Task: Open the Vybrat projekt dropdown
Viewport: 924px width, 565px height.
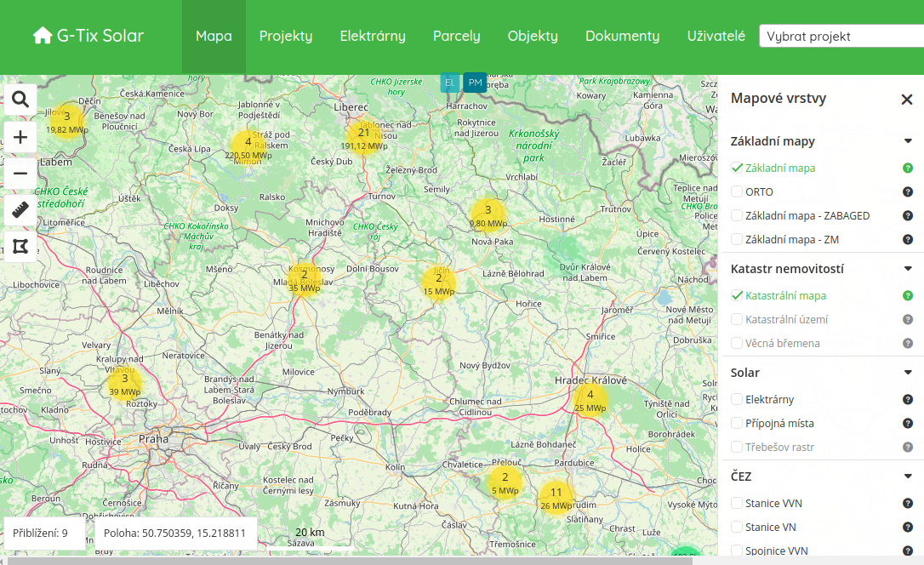Action: tap(841, 36)
